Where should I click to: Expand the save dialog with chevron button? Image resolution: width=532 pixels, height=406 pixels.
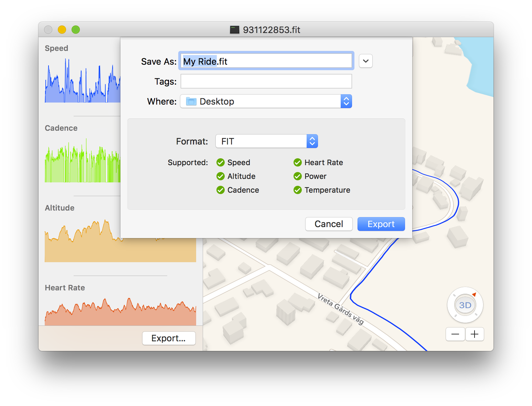pos(365,61)
